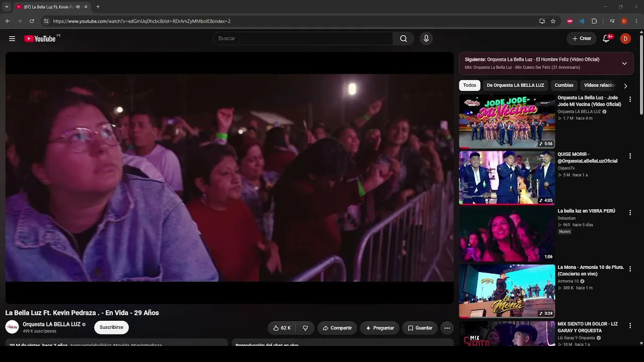This screenshot has height=362, width=644.
Task: Open the Crear menu
Action: click(x=582, y=39)
